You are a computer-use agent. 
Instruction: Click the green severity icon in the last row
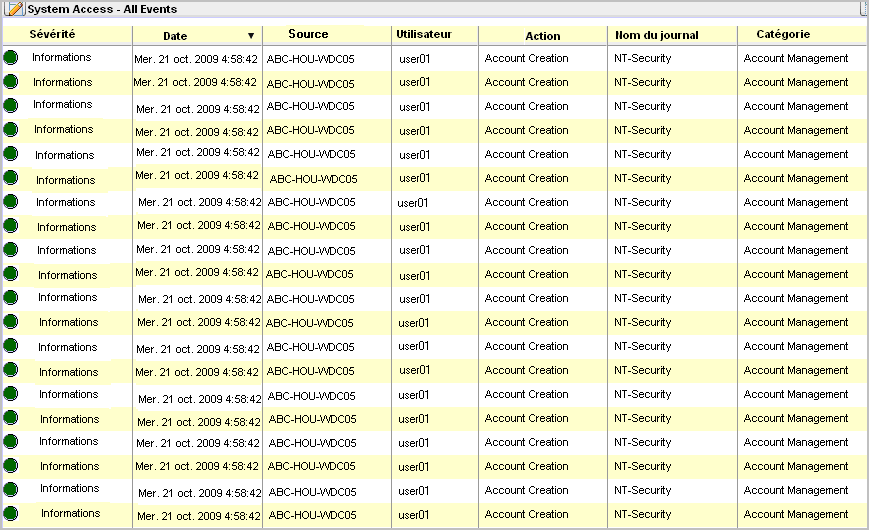click(x=11, y=514)
